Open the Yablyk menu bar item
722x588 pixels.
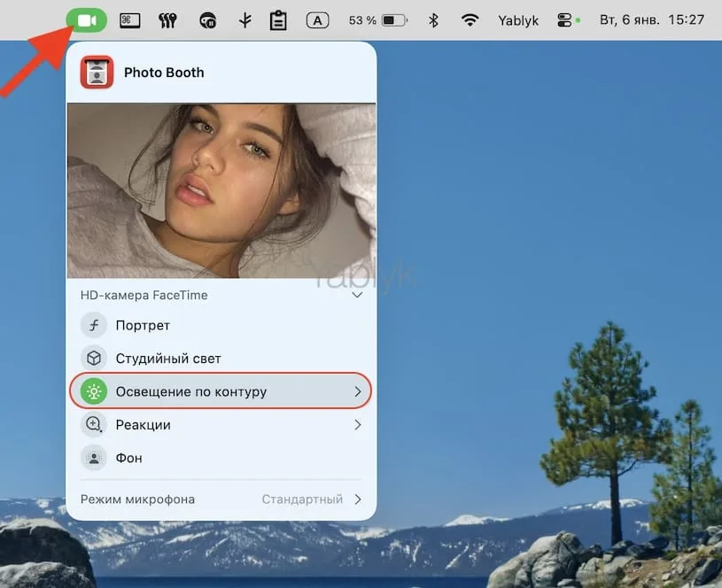pos(518,19)
